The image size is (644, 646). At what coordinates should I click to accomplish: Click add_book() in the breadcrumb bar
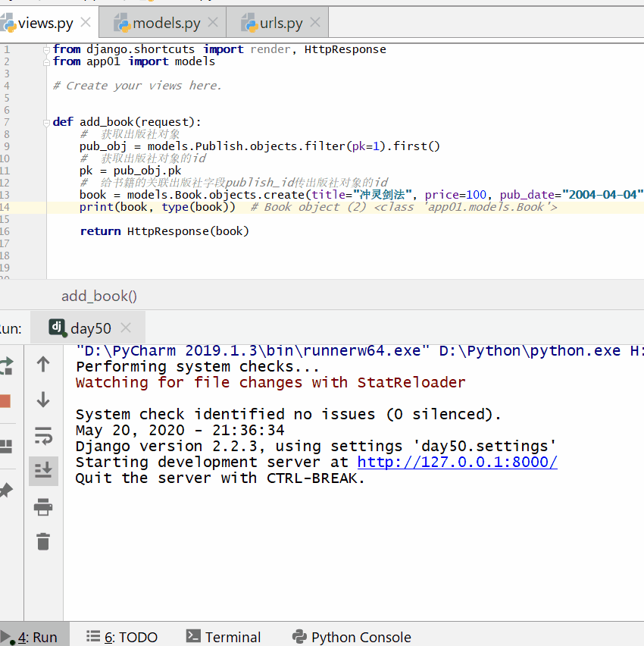click(x=99, y=296)
